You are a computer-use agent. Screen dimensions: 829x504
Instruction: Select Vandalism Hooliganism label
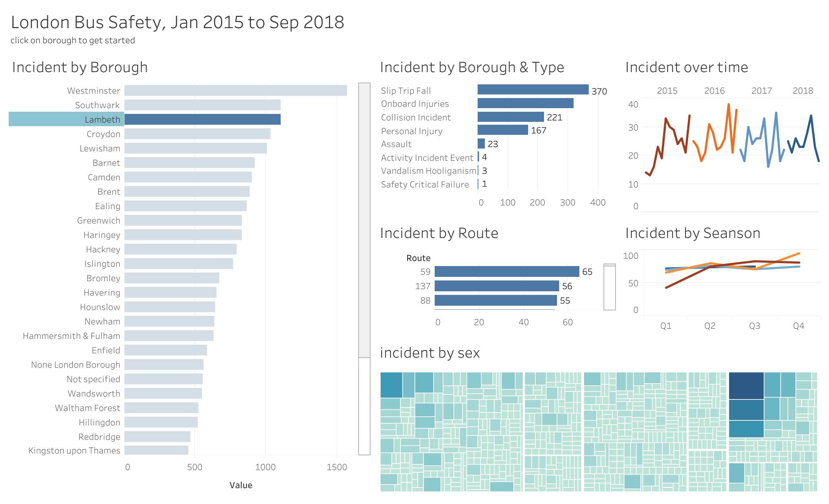tap(429, 171)
